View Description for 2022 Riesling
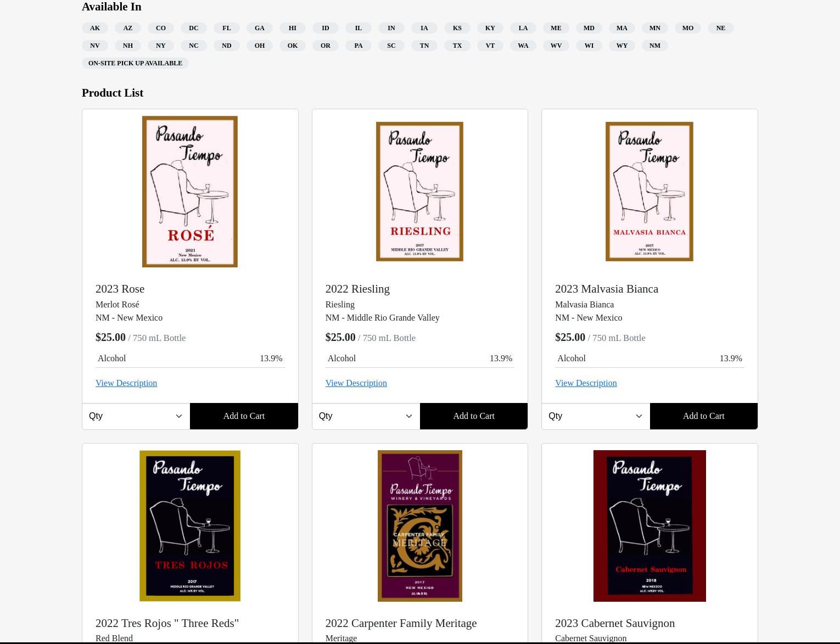Screen dimensions: 840x644 tap(356, 383)
